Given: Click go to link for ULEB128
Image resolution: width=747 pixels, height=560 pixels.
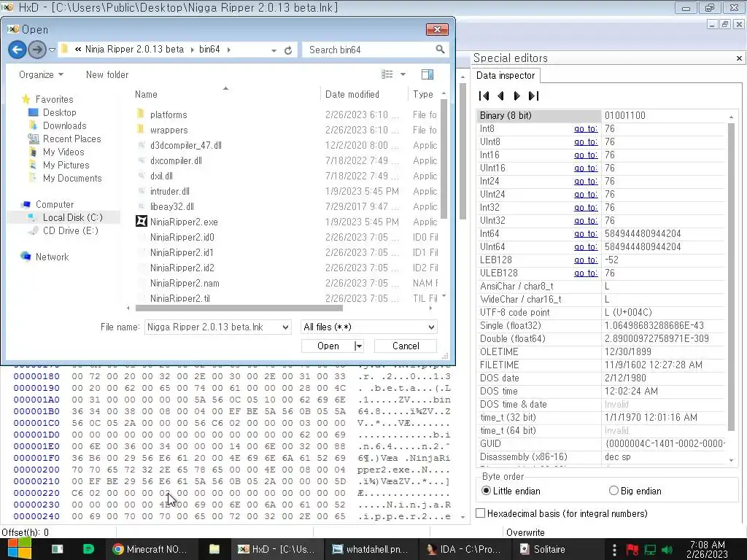Looking at the screenshot, I should (x=586, y=273).
